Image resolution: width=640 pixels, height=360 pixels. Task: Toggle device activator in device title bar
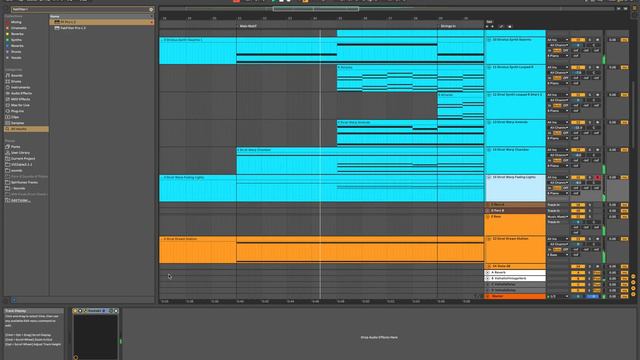click(x=75, y=311)
